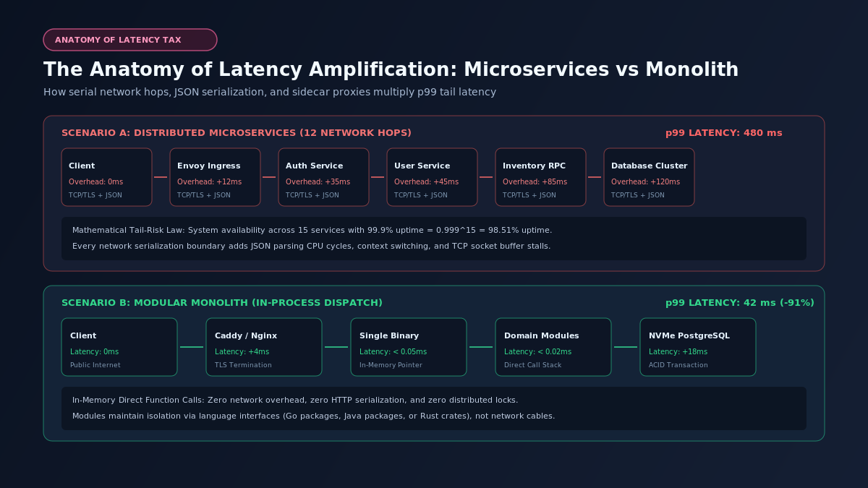Viewport: 868px width, 488px height.
Task: Select the "p99 LATENCY: 42 ms (-91%)" value
Action: [x=740, y=303]
